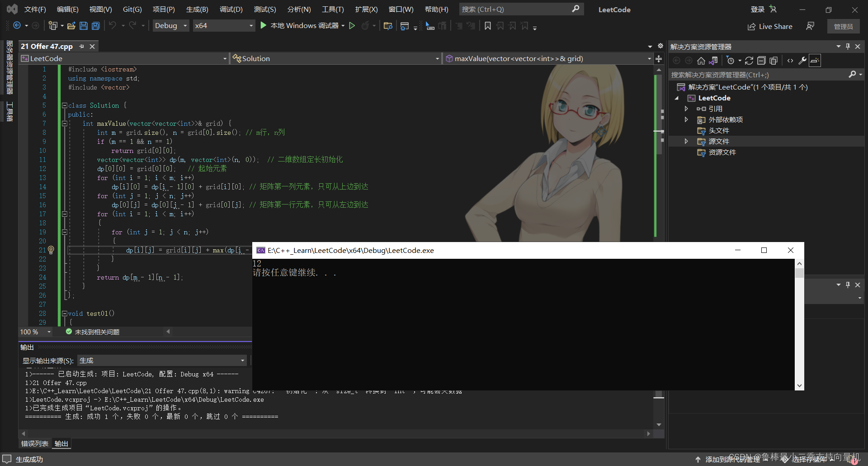Expand the 源文件 tree node
This screenshot has width=868, height=466.
coord(686,141)
